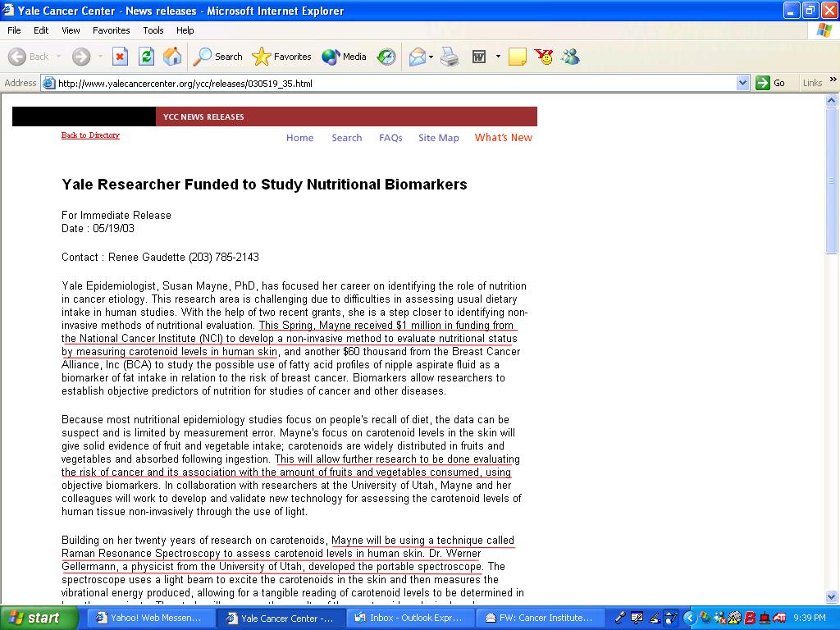Image resolution: width=840 pixels, height=630 pixels.
Task: Select the Yale Cancer Center taskbar button
Action: click(x=281, y=618)
